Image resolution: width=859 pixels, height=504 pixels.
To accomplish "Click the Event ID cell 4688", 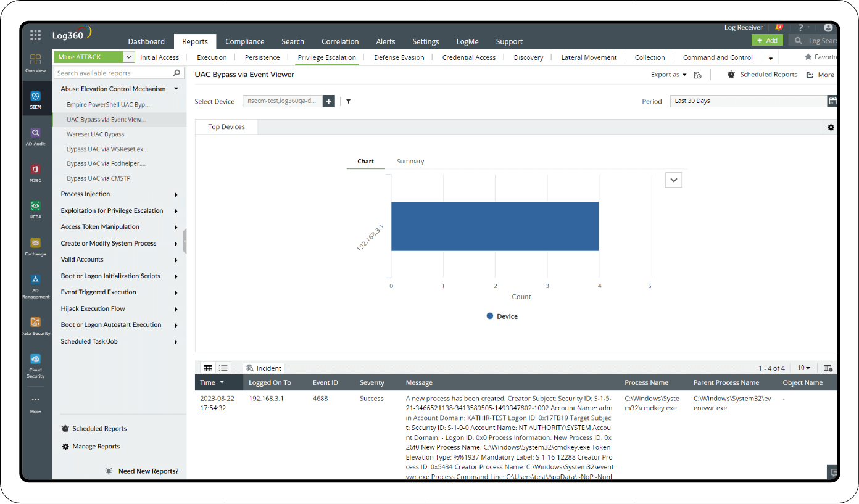I will click(320, 399).
